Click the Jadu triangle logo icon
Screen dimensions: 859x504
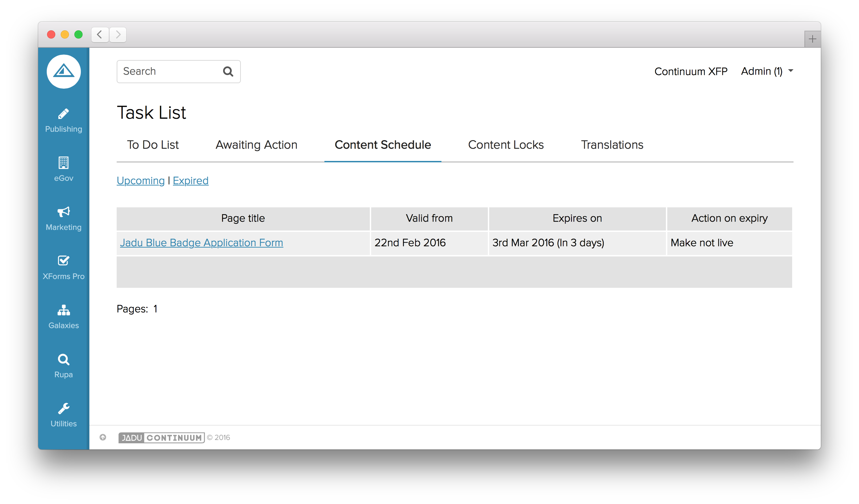64,72
